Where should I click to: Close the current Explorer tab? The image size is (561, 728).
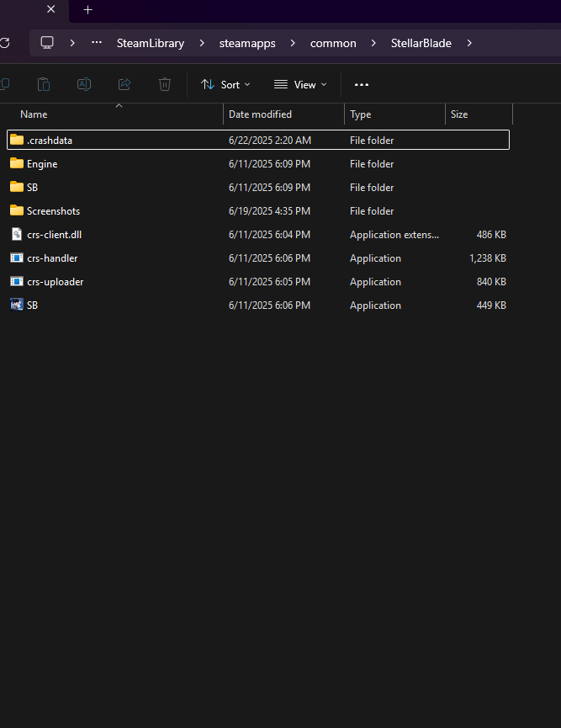pyautogui.click(x=51, y=9)
